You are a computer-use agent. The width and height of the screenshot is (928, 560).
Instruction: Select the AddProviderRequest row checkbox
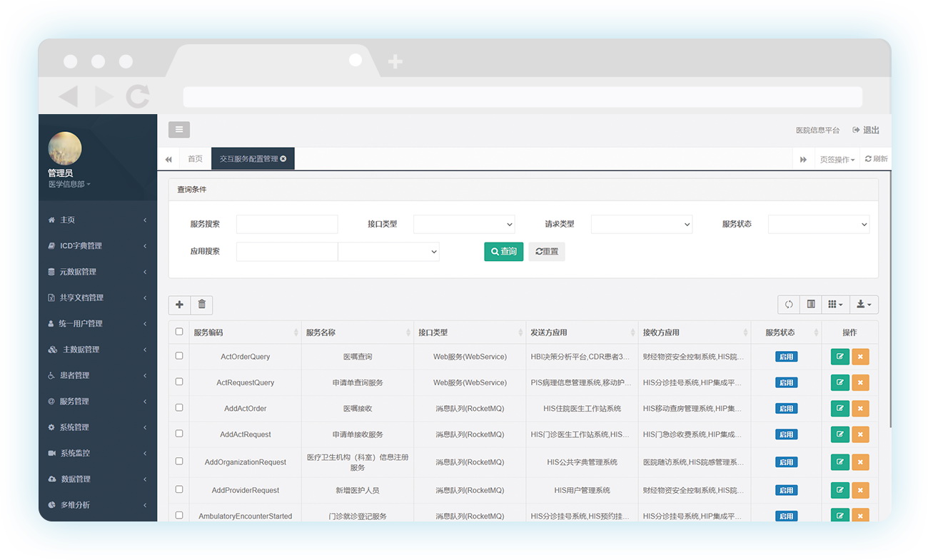click(x=179, y=489)
